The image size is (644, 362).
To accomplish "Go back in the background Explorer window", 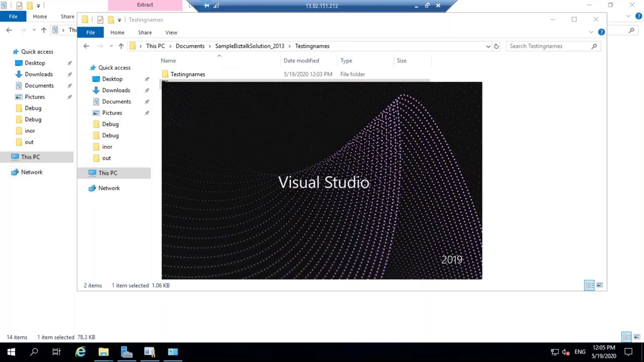I will 9,30.
